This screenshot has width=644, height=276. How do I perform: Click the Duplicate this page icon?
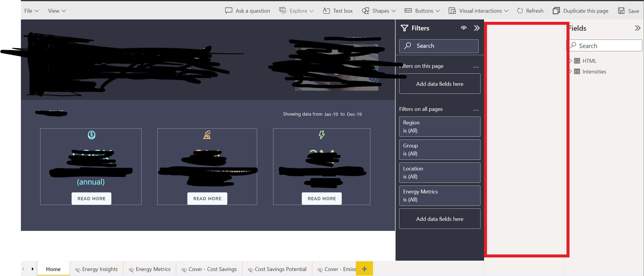(556, 11)
